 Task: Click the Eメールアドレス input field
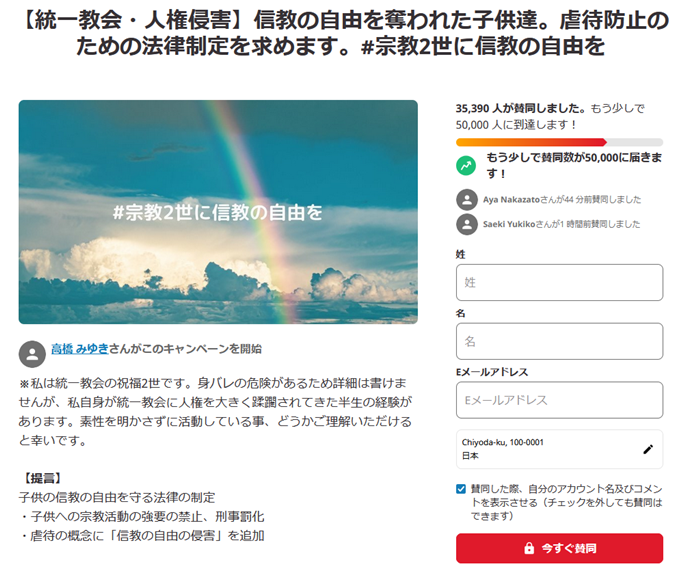tap(559, 400)
